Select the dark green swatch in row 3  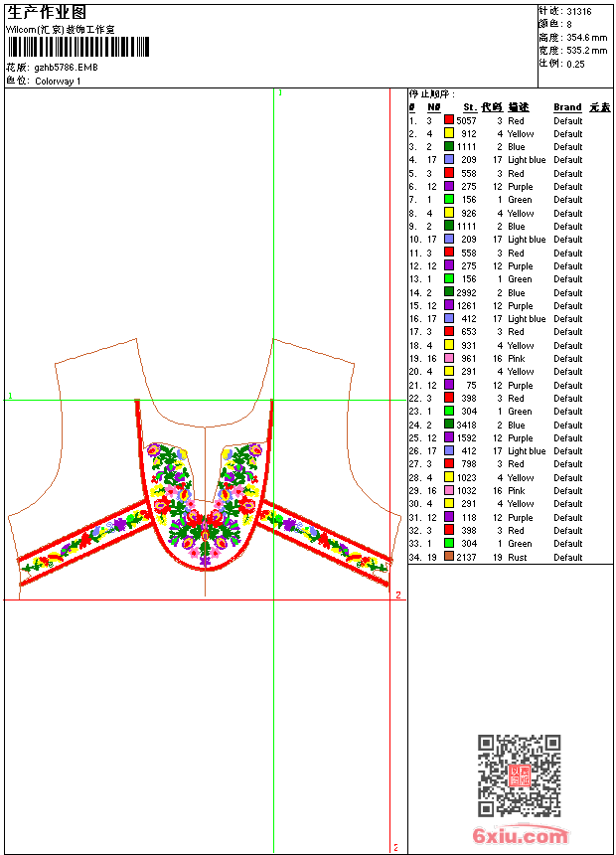[449, 146]
